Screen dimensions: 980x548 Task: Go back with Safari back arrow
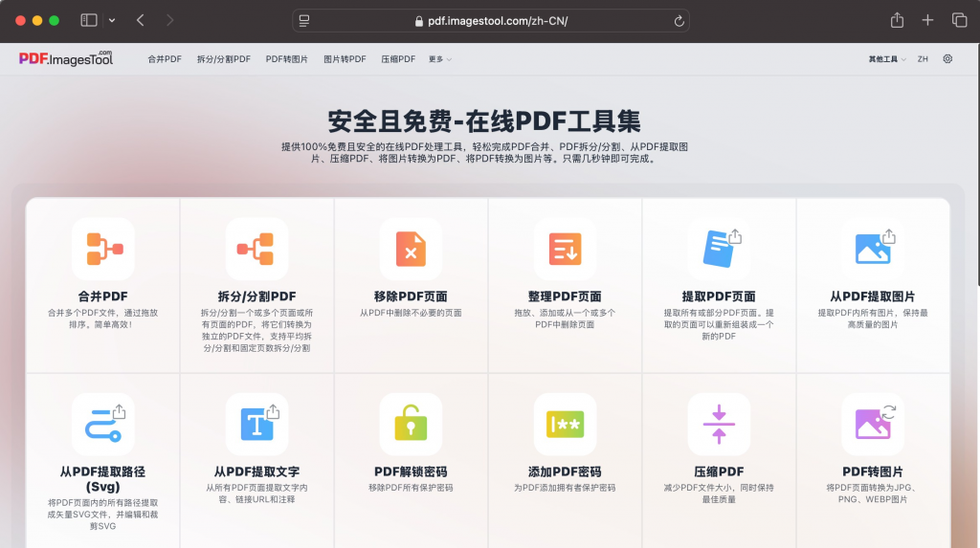141,20
